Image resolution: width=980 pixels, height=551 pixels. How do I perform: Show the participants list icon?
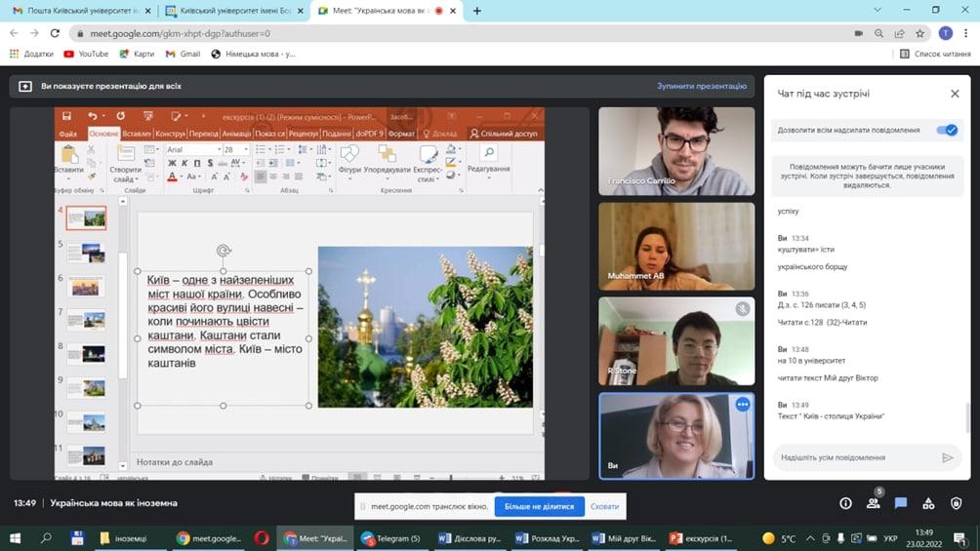click(873, 503)
